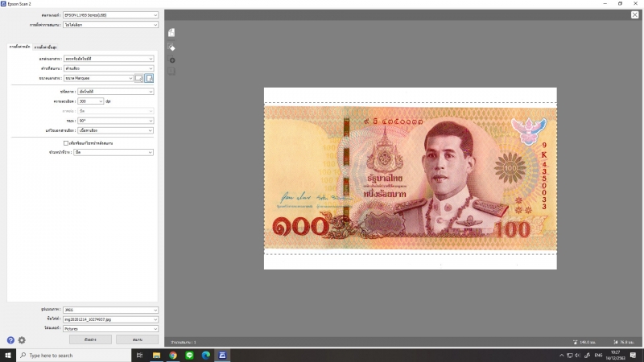
Task: Expand the document source dropdown
Action: (x=109, y=59)
